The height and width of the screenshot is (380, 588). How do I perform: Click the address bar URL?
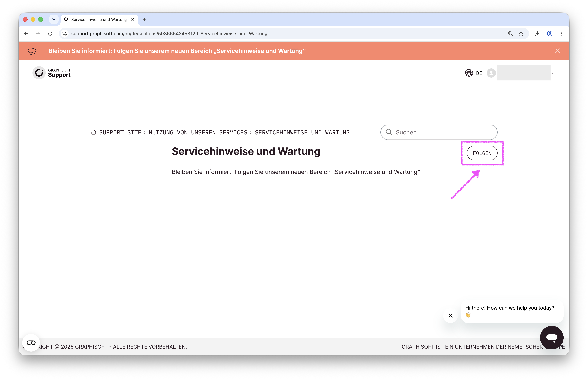tap(169, 33)
